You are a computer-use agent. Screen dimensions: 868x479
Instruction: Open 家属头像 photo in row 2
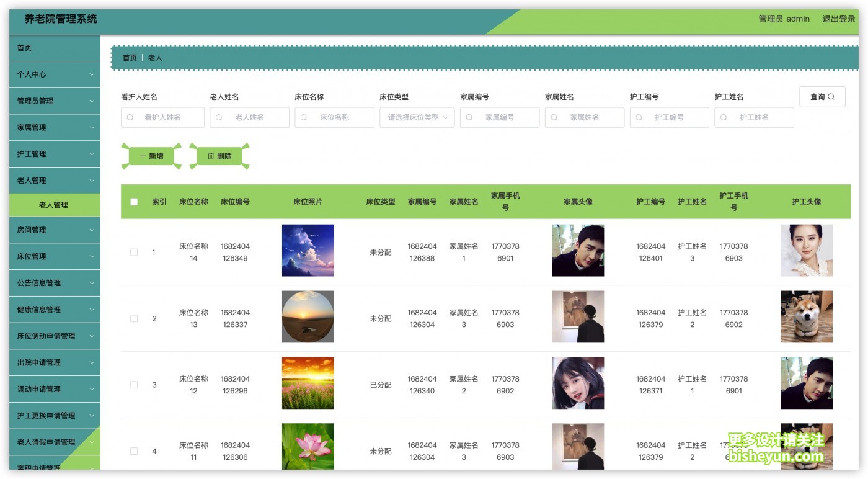578,317
